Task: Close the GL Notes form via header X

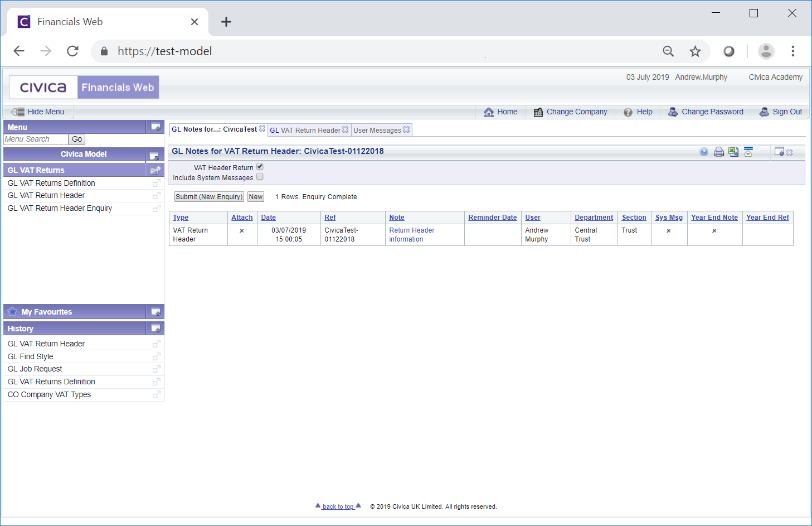Action: click(x=790, y=152)
